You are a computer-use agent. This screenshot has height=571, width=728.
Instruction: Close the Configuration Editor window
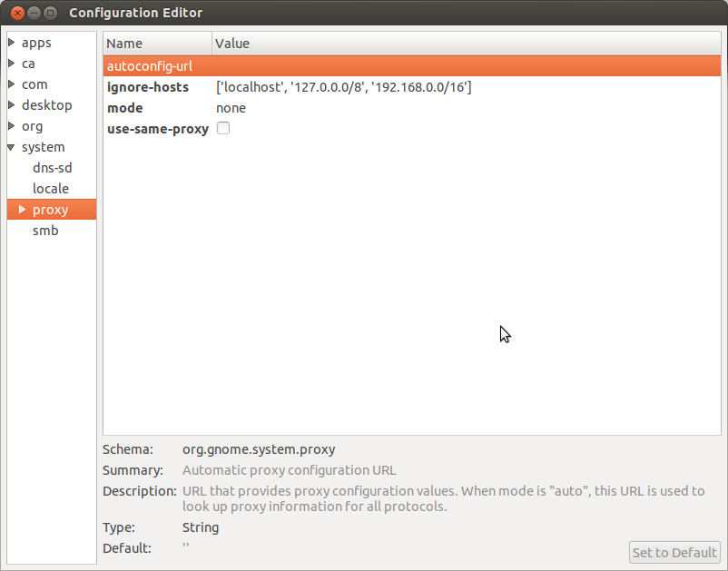(x=17, y=13)
